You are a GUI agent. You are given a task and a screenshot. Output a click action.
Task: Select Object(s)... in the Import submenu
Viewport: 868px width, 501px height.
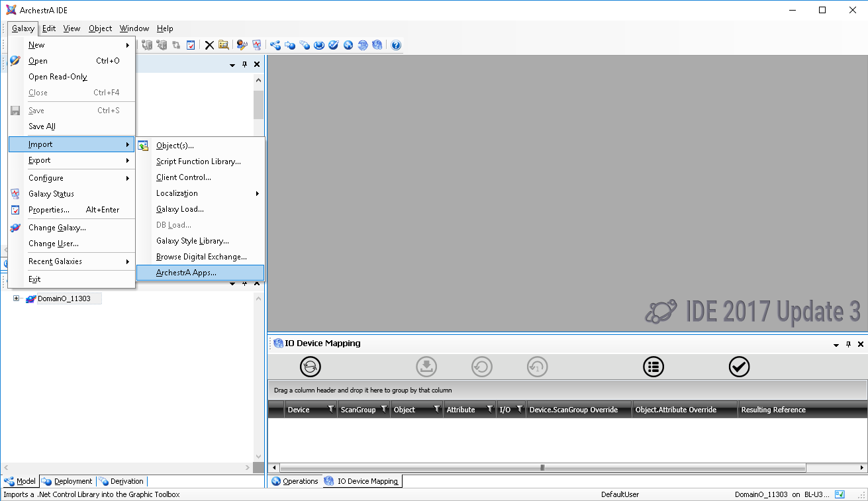[x=200, y=146]
